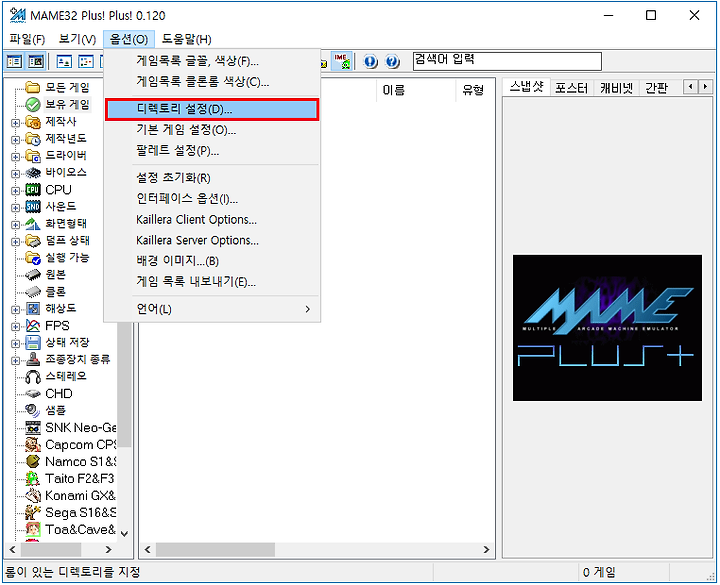Click the 화면형태 icon
The height and width of the screenshot is (585, 720).
click(x=33, y=224)
